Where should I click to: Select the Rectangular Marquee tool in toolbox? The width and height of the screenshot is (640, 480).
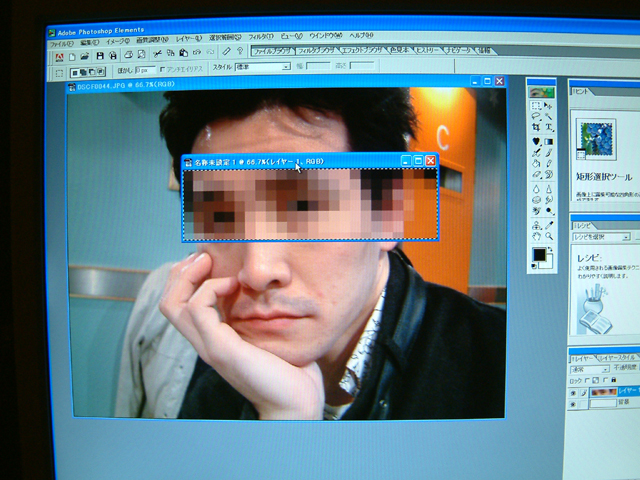click(x=536, y=106)
